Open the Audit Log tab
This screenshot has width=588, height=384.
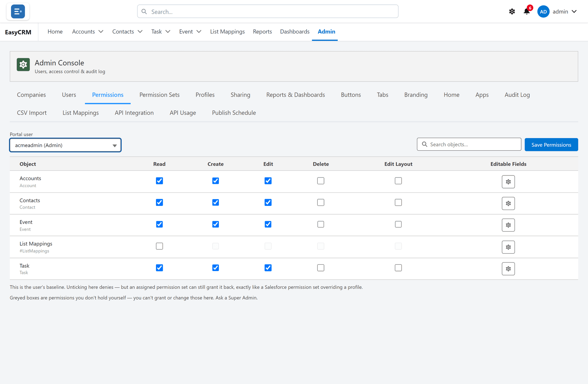(517, 95)
